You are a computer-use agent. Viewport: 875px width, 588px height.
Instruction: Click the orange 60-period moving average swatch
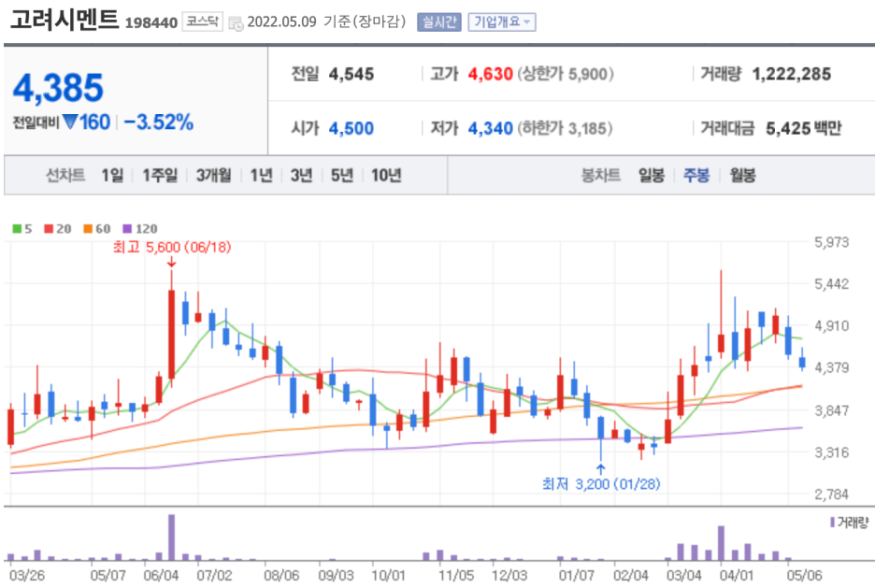(x=88, y=229)
